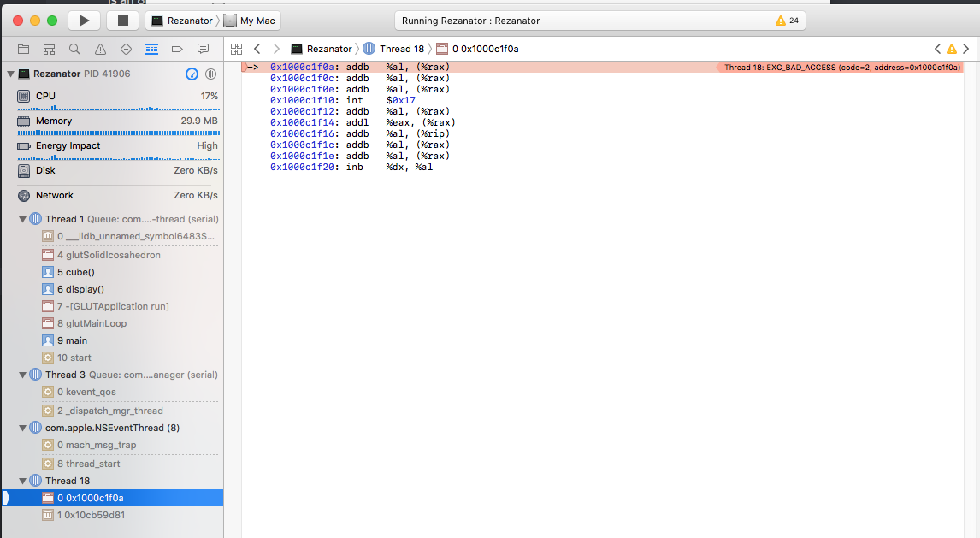Click the Stop button
The image size is (980, 538).
coord(122,21)
